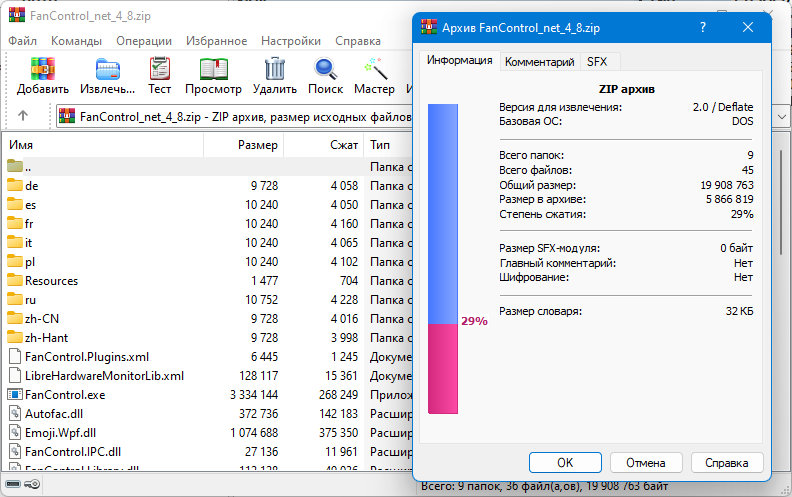Click the packed size 375 350
The width and height of the screenshot is (792, 497).
[x=338, y=433]
